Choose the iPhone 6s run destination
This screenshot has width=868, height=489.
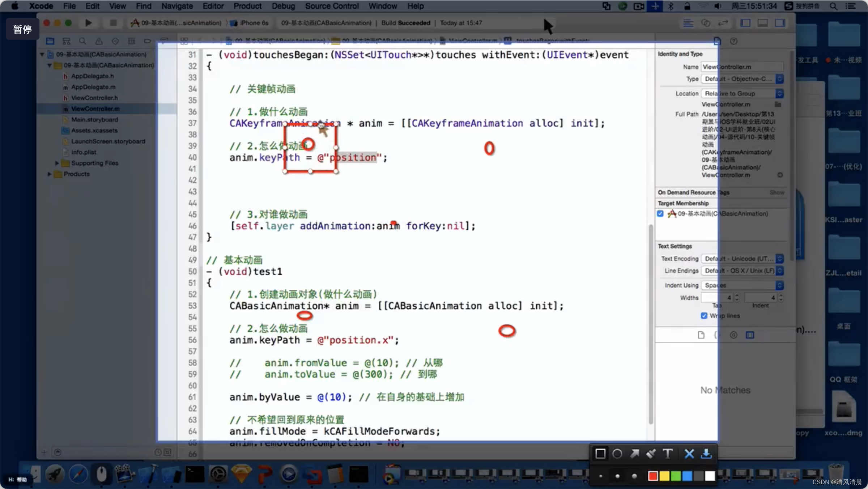pyautogui.click(x=250, y=23)
